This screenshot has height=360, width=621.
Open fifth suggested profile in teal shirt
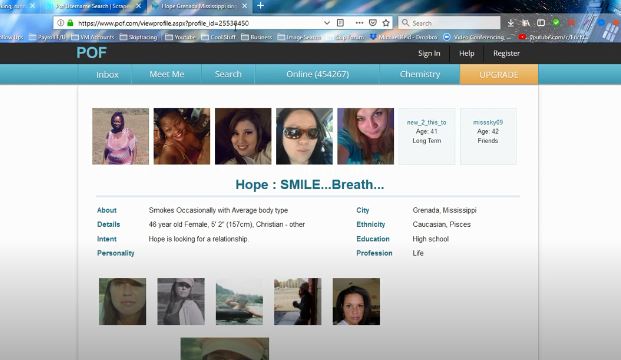366,136
